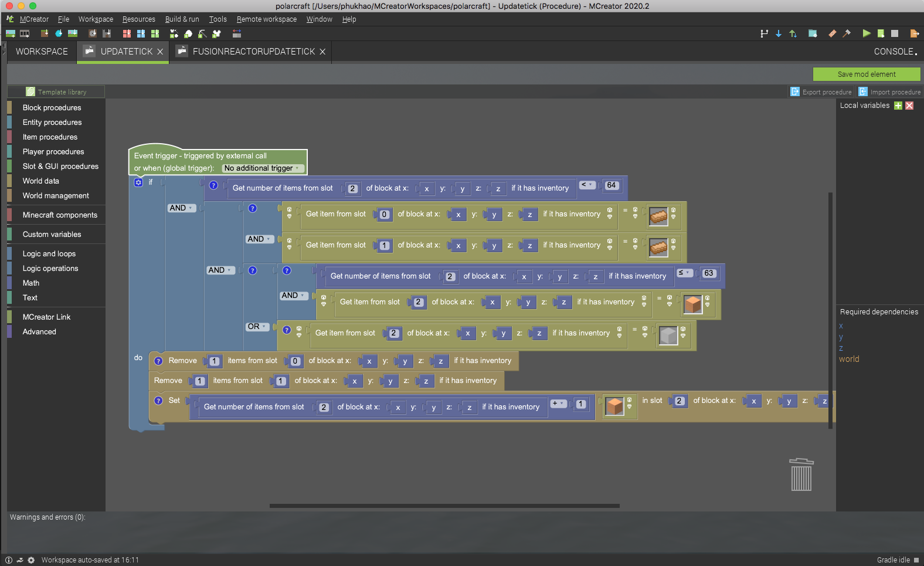
Task: Click the number field showing 63
Action: point(709,273)
